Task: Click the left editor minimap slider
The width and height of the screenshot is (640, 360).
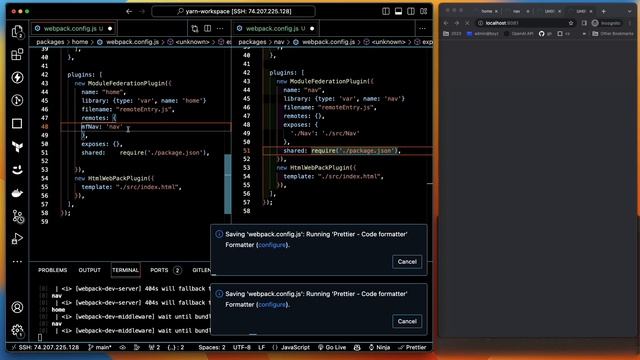Action: pyautogui.click(x=228, y=184)
